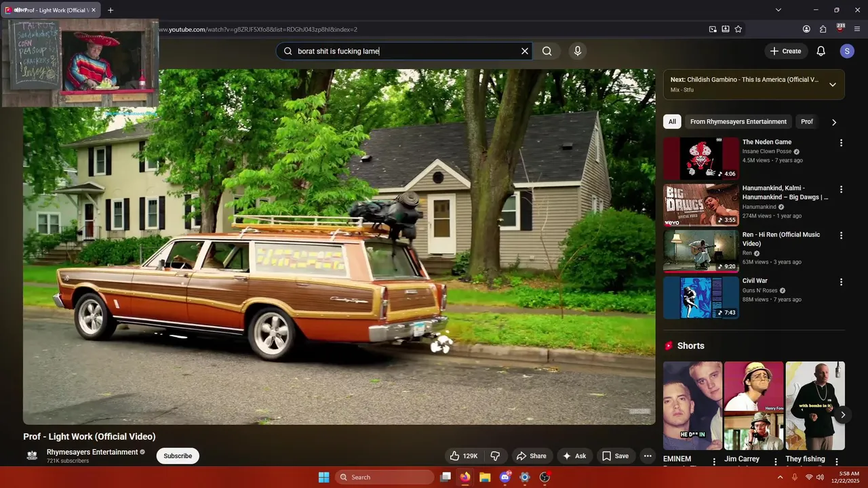
Task: Open the list all tabs chevron
Action: (x=778, y=10)
